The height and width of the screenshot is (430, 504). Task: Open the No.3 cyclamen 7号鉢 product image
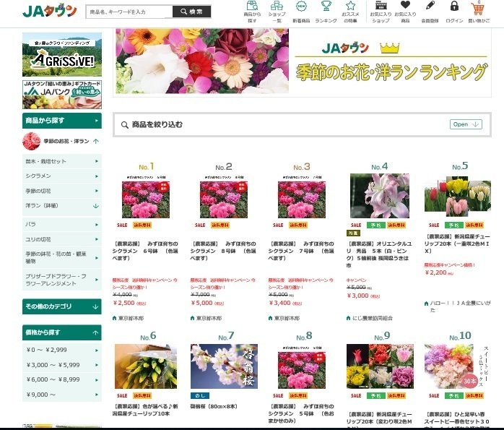(302, 197)
